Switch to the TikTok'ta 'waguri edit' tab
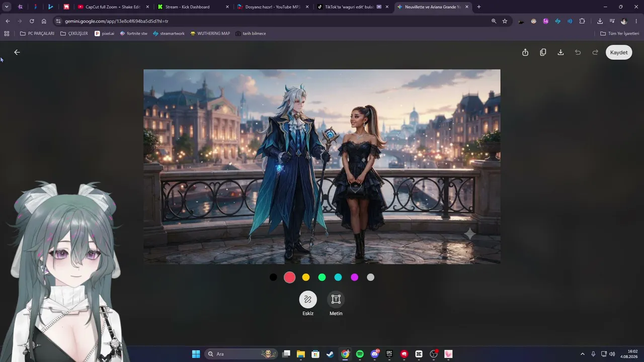Screen dimensions: 644x362 (x=352, y=7)
